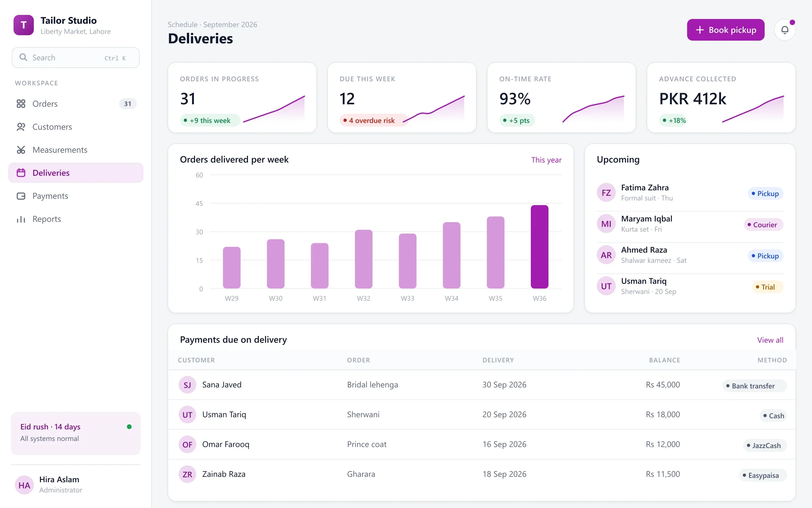Screen dimensions: 812x508
Task: Click Fatima Zahra's FZ avatar
Action: 606,193
